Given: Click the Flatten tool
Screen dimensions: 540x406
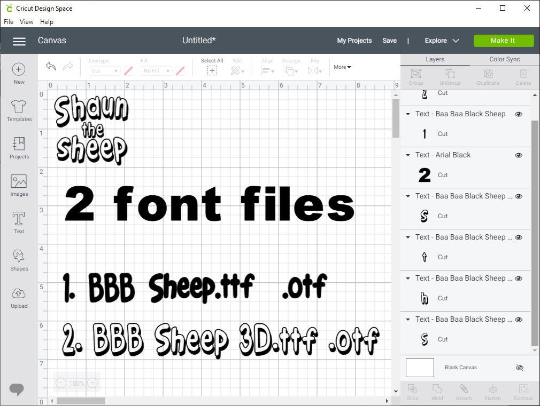Looking at the screenshot, I should tap(492, 392).
